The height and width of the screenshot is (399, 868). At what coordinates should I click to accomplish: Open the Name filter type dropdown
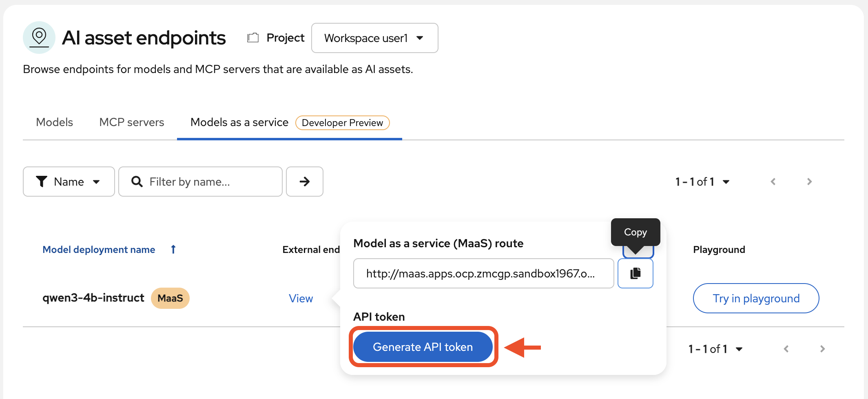pyautogui.click(x=69, y=182)
